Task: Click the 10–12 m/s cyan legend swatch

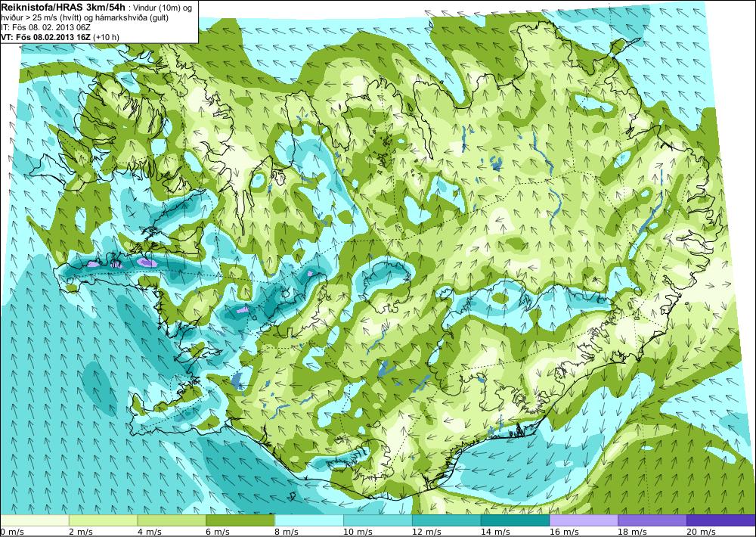Action: pyautogui.click(x=377, y=520)
